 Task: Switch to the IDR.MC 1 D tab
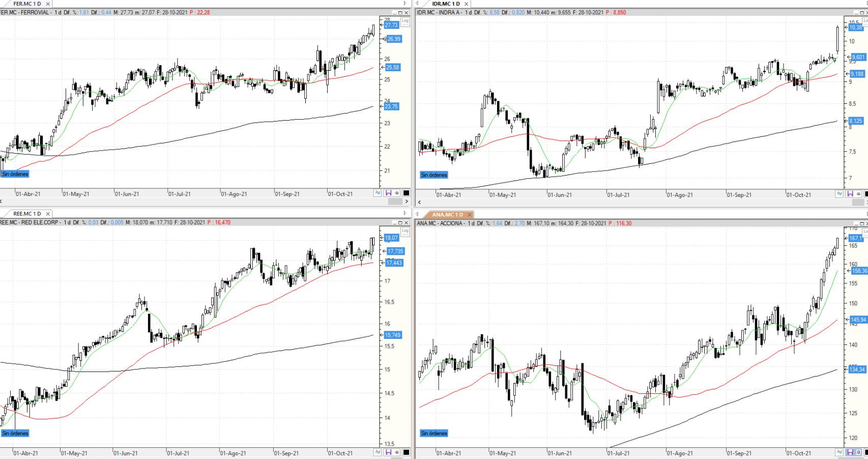click(x=446, y=4)
